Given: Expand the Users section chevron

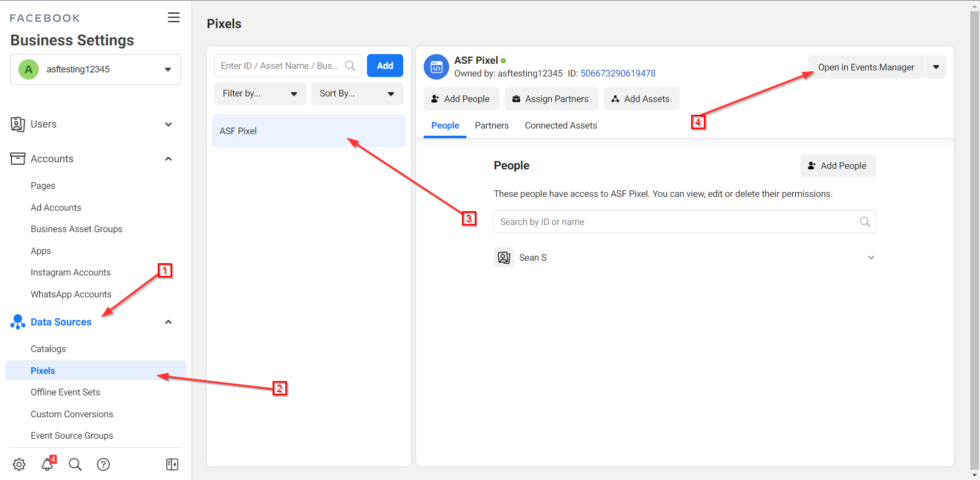Looking at the screenshot, I should coord(168,124).
